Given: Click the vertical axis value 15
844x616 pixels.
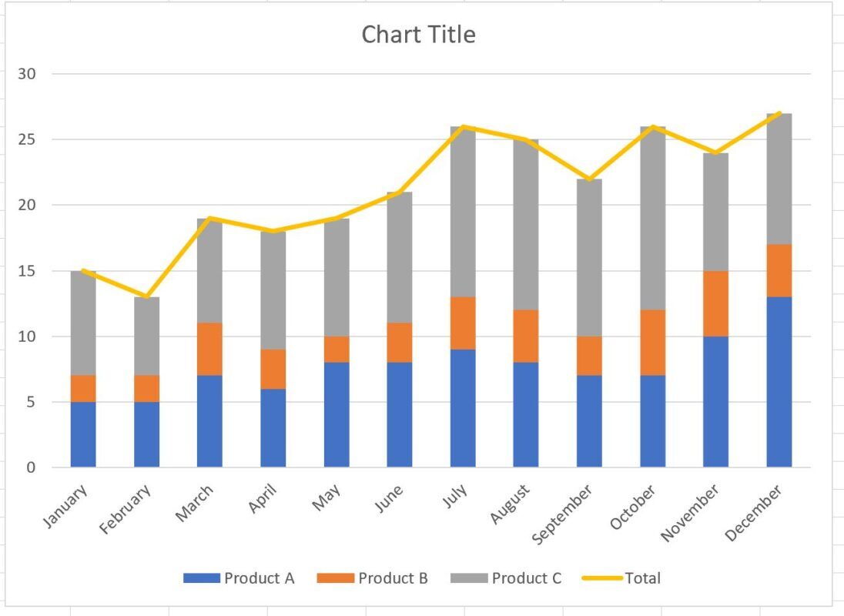Looking at the screenshot, I should point(26,270).
